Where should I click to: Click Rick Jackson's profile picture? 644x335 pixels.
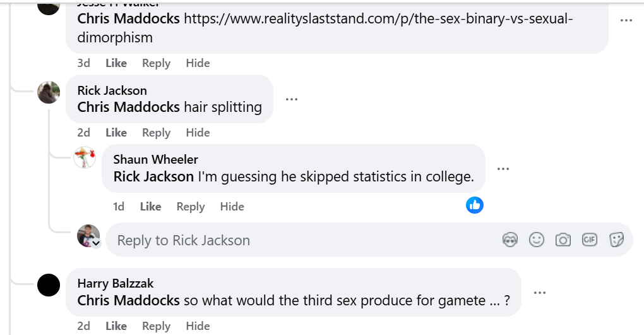(x=49, y=92)
